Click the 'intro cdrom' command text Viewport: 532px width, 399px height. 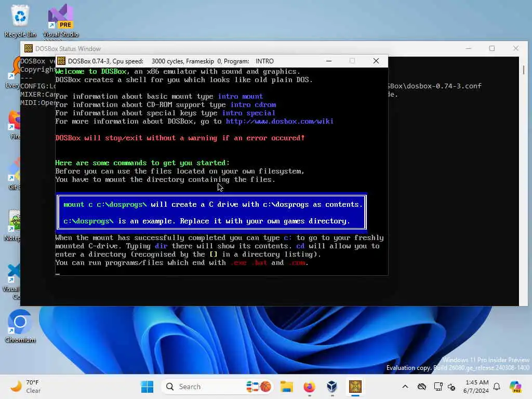point(253,105)
